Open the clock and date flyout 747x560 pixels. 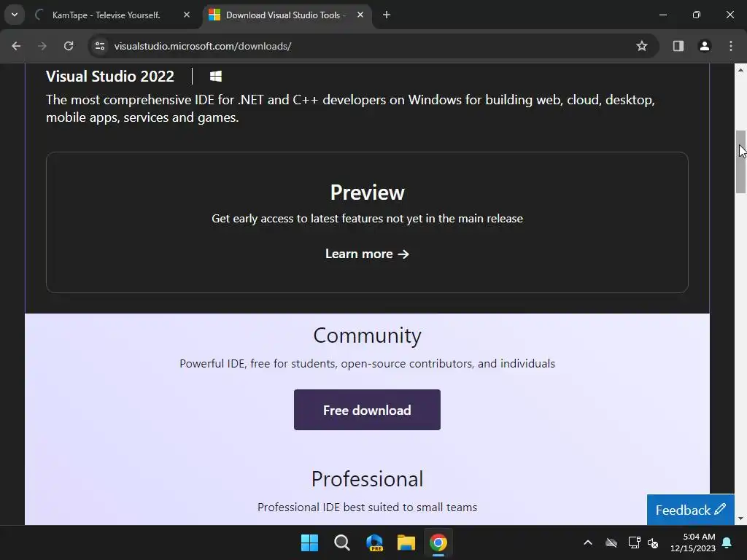693,542
